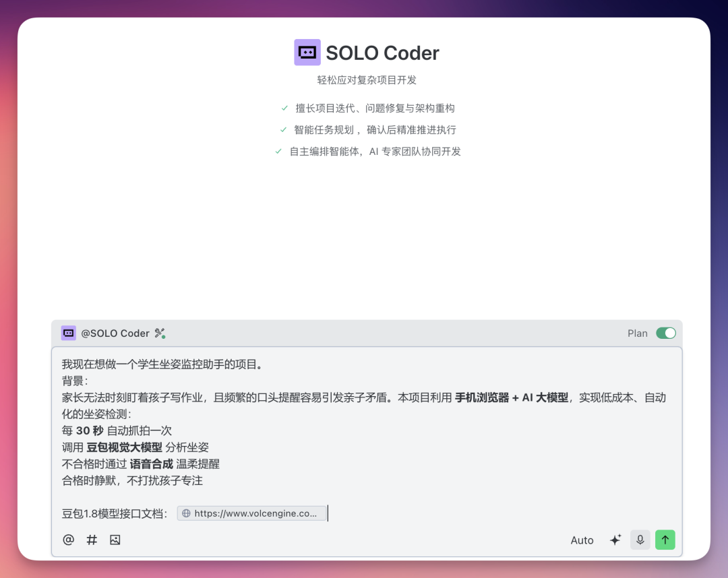
Task: Attach an image using the picture icon
Action: pyautogui.click(x=115, y=540)
